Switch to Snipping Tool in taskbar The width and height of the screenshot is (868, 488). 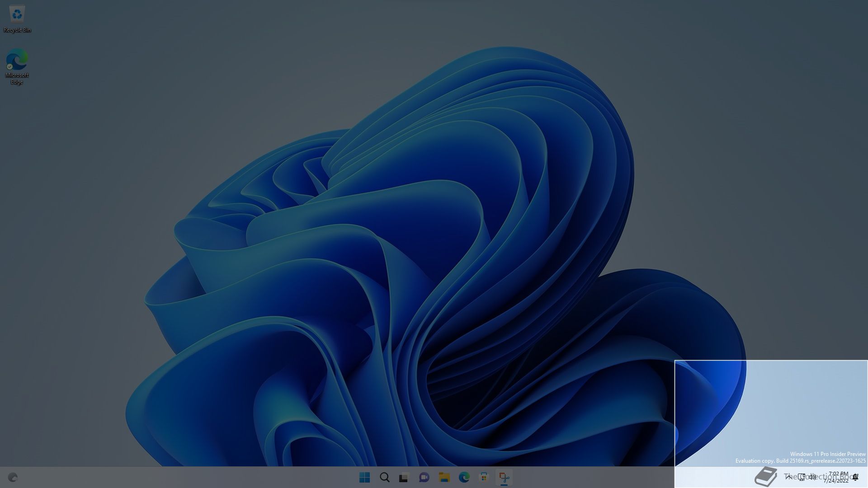click(x=504, y=477)
